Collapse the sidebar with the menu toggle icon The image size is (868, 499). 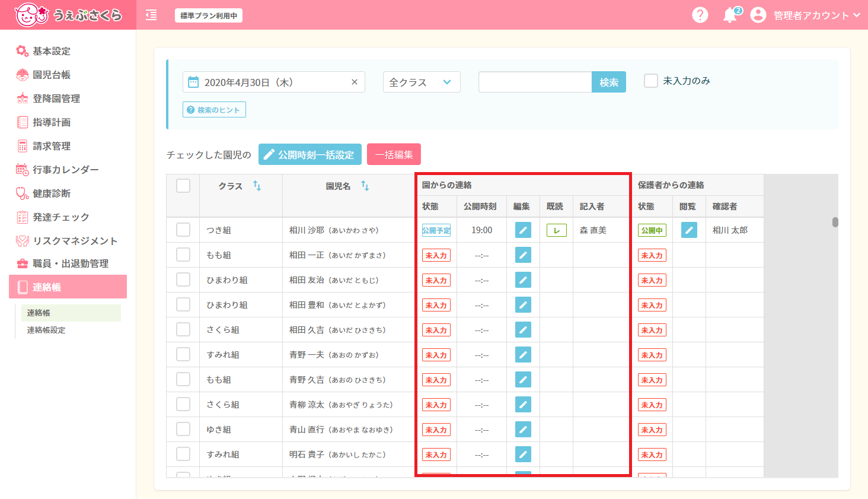click(151, 15)
